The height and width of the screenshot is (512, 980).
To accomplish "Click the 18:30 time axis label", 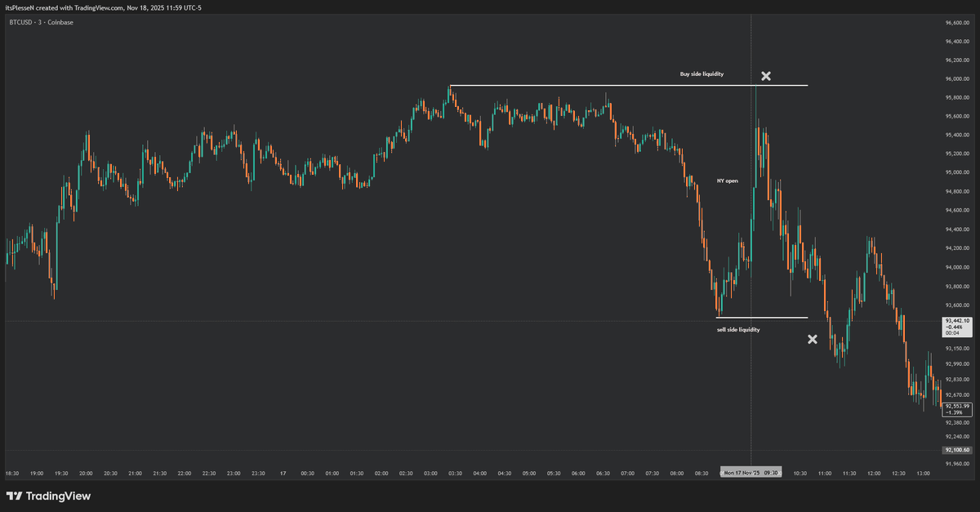I will point(12,473).
